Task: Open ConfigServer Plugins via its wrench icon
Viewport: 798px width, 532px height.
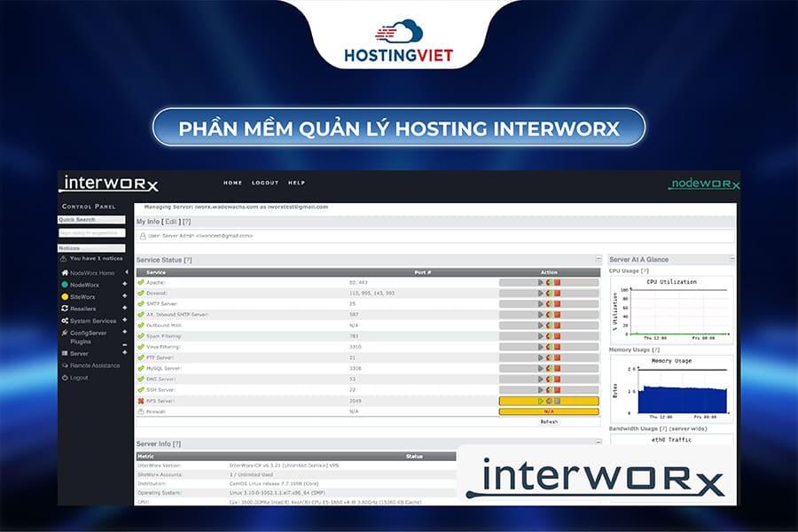Action: (64, 332)
